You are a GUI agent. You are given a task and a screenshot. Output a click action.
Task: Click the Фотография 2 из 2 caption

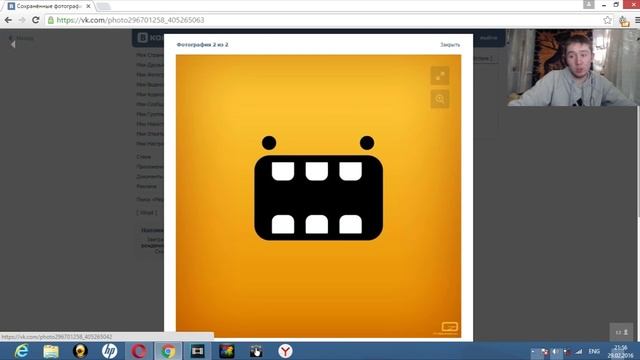tap(202, 44)
